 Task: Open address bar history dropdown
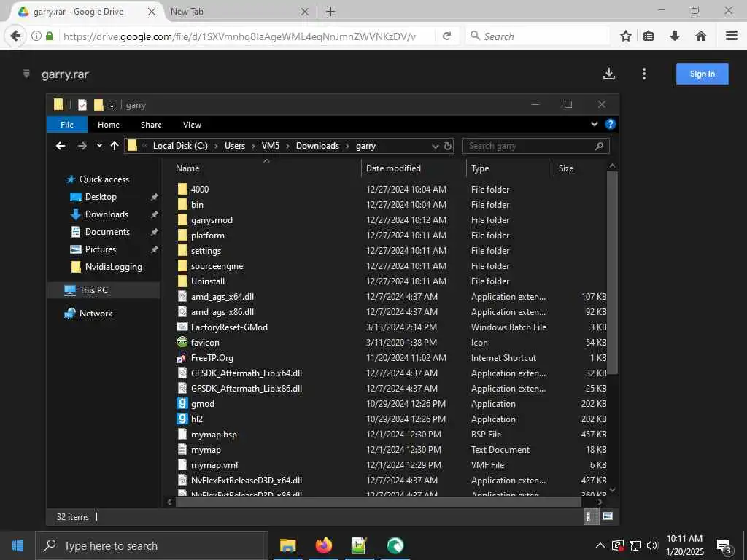point(435,146)
